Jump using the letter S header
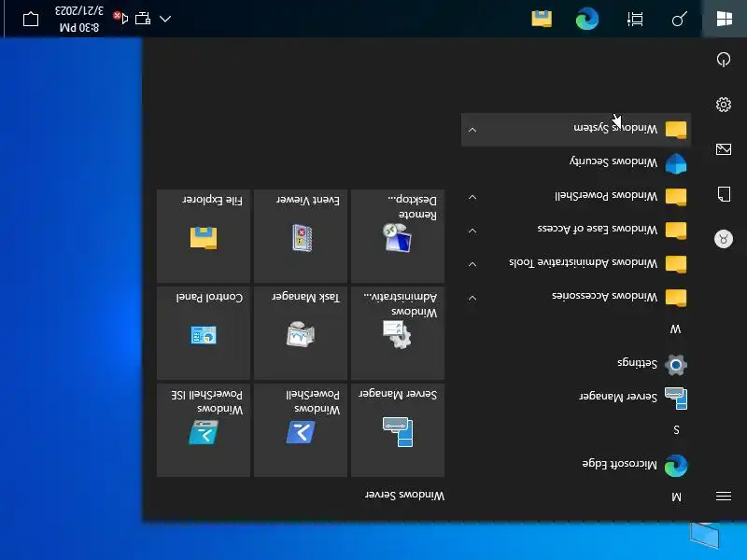 pos(676,430)
